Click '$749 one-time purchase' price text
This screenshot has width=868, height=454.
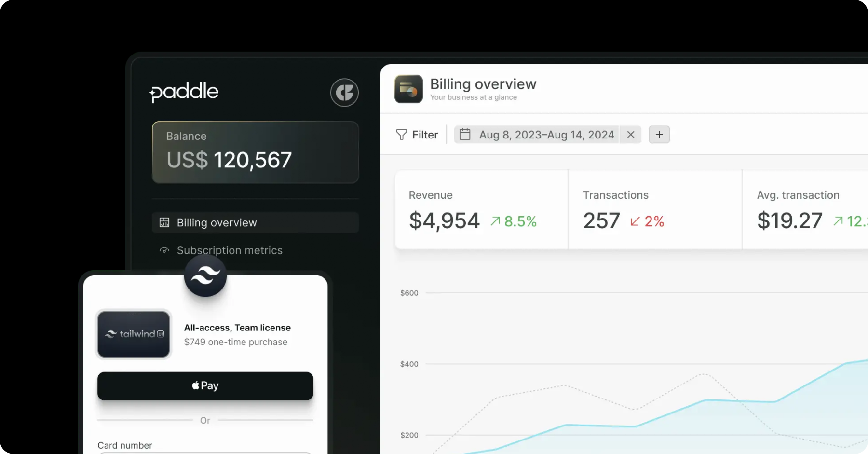pos(236,342)
